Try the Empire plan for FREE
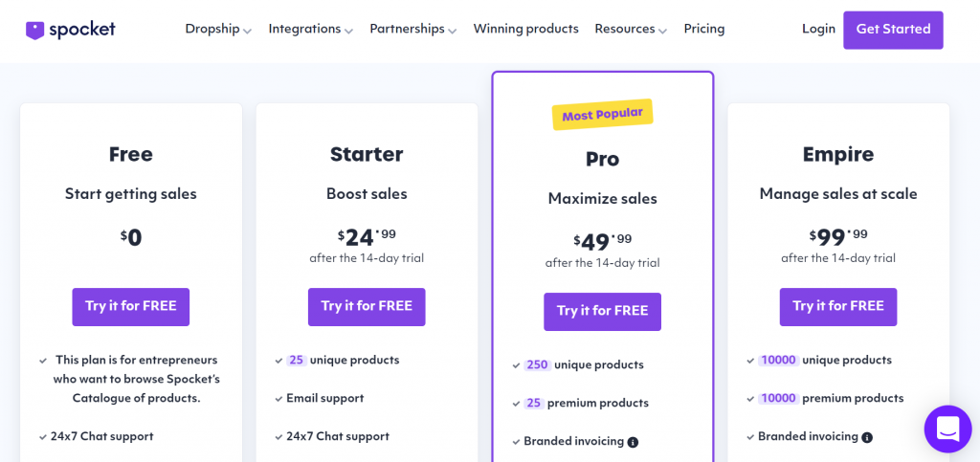 pos(838,306)
